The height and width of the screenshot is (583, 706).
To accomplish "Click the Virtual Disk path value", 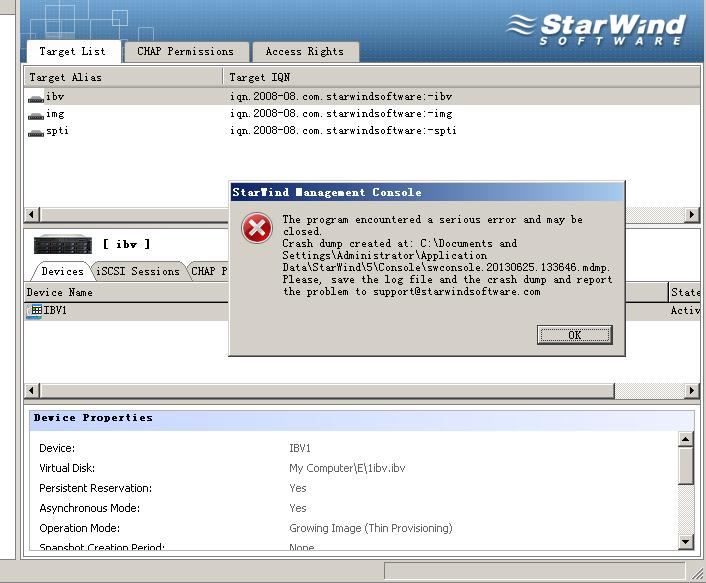I will click(x=347, y=468).
